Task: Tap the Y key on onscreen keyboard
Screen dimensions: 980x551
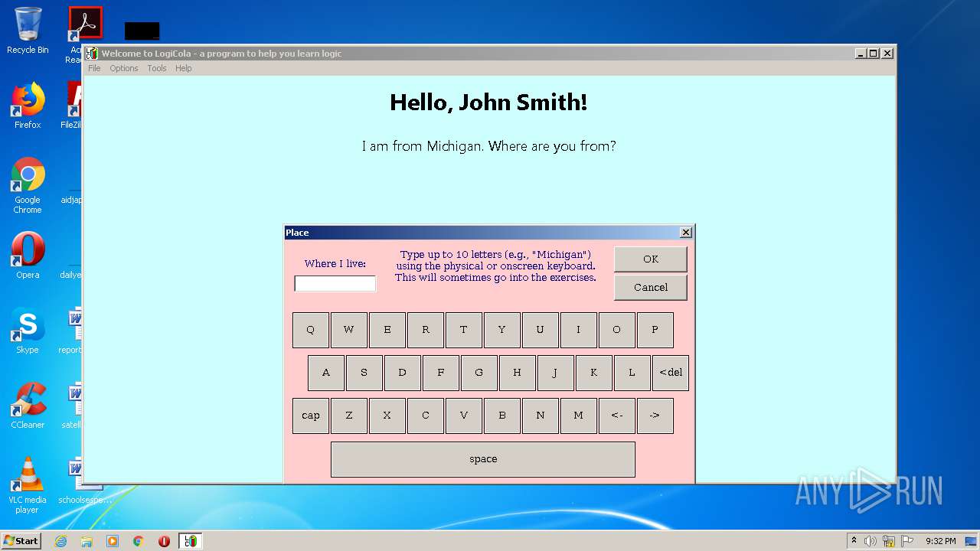Action: 502,330
